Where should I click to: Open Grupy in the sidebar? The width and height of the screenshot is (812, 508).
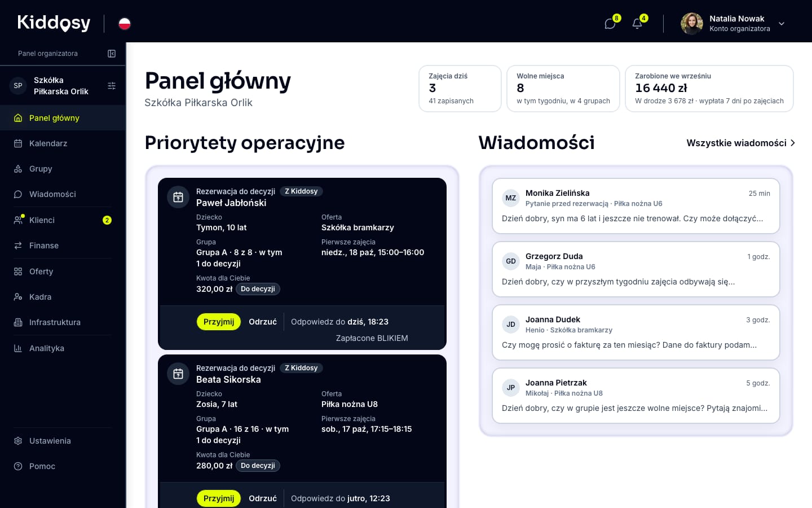pyautogui.click(x=63, y=169)
